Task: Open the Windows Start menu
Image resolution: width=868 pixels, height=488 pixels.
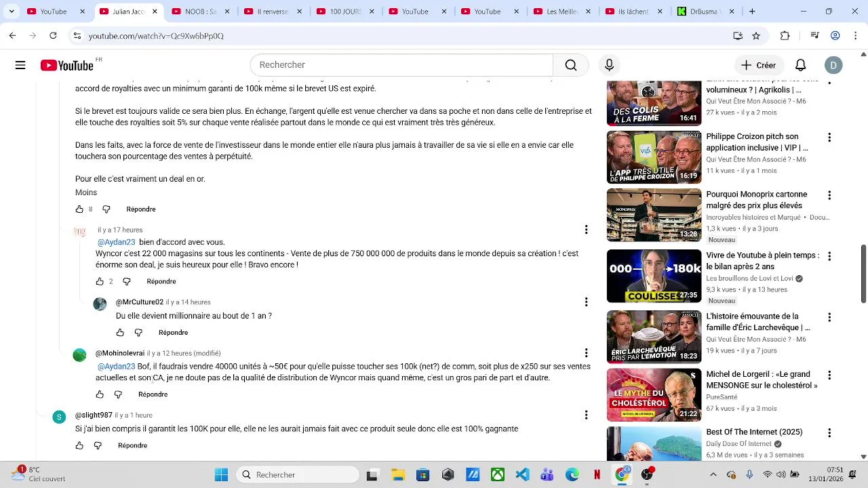Action: [221, 475]
